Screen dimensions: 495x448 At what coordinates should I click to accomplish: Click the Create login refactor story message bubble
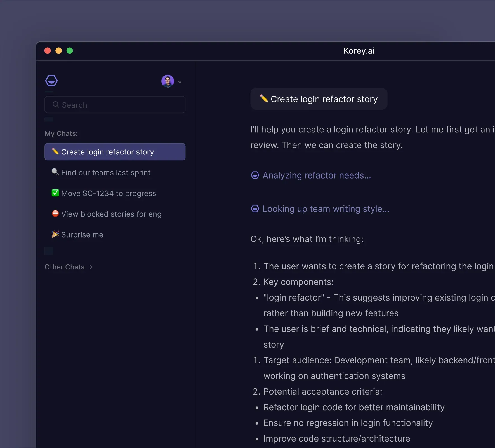pyautogui.click(x=319, y=99)
